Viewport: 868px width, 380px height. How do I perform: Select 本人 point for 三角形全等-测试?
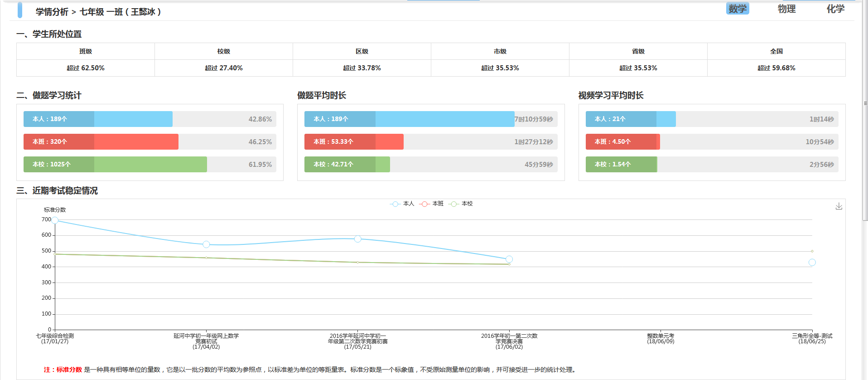(812, 263)
